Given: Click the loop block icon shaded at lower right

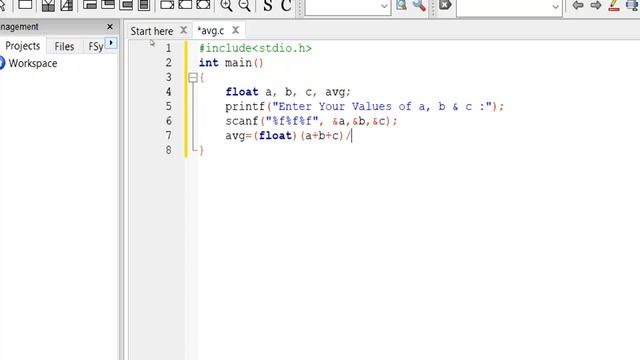Looking at the screenshot, I should 90,5.
